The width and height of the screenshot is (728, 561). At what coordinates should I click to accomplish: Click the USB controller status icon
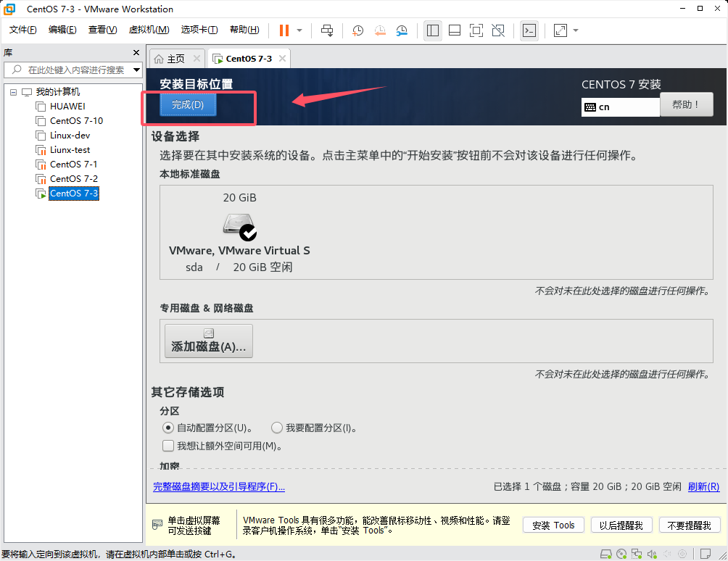point(667,554)
